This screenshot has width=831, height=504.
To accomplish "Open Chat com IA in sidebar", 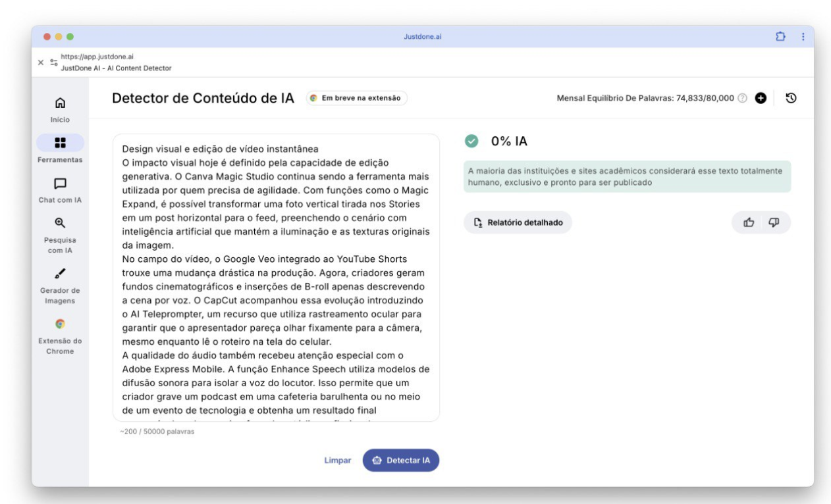I will [60, 183].
